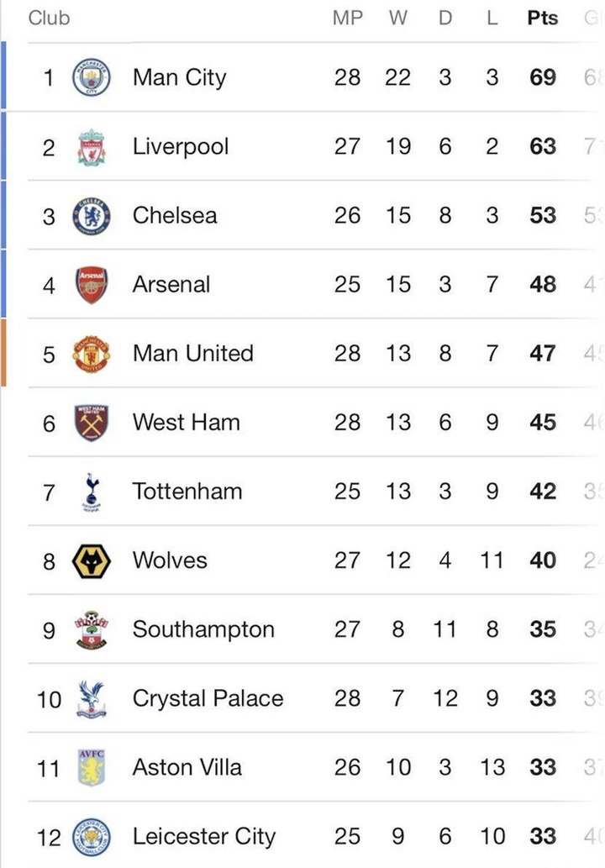Click the Club column header
The image size is (605, 868).
[x=50, y=18]
